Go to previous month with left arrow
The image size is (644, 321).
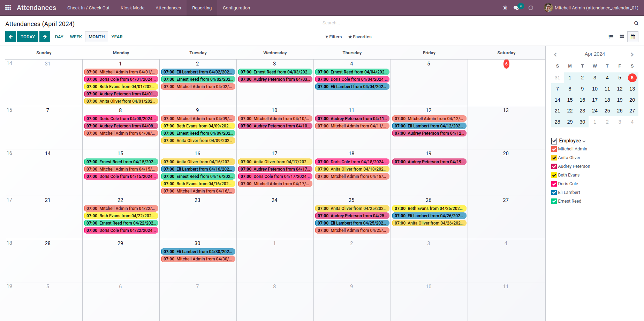point(10,37)
